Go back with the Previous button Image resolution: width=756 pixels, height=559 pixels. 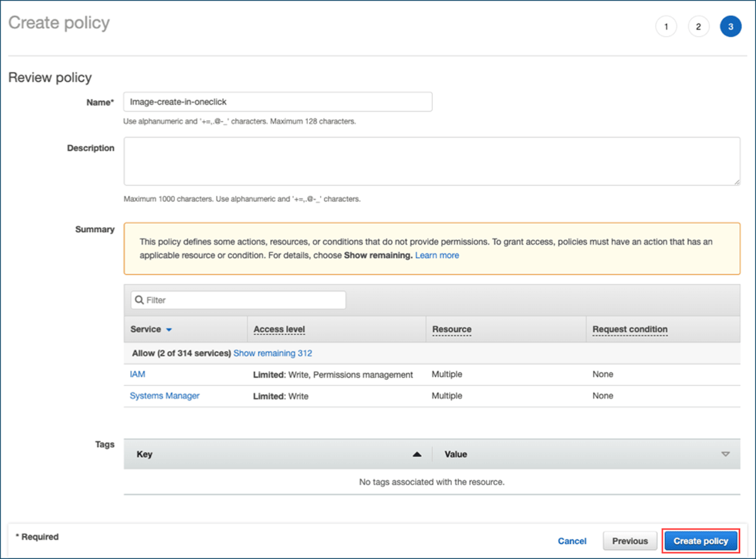pos(630,541)
